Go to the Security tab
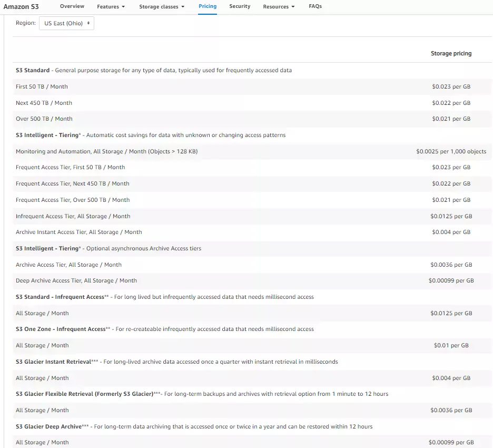493x448 pixels. click(x=240, y=6)
